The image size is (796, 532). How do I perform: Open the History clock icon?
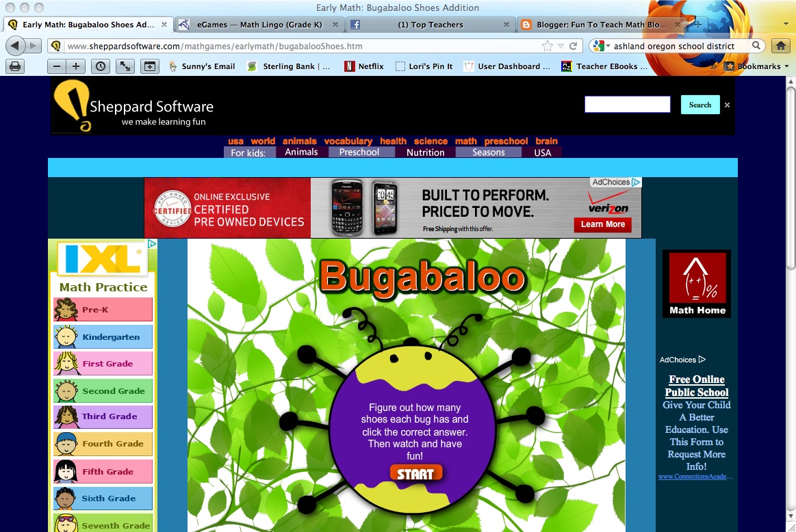pyautogui.click(x=101, y=66)
